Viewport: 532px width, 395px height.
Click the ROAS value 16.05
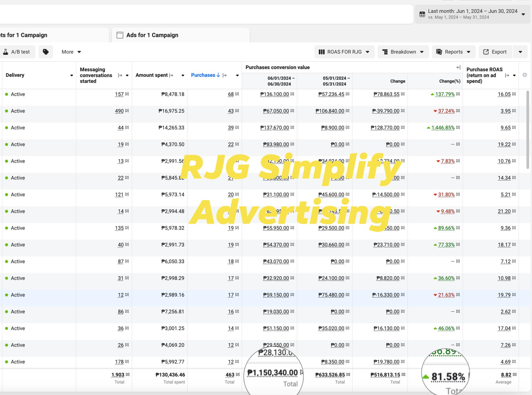pyautogui.click(x=504, y=94)
